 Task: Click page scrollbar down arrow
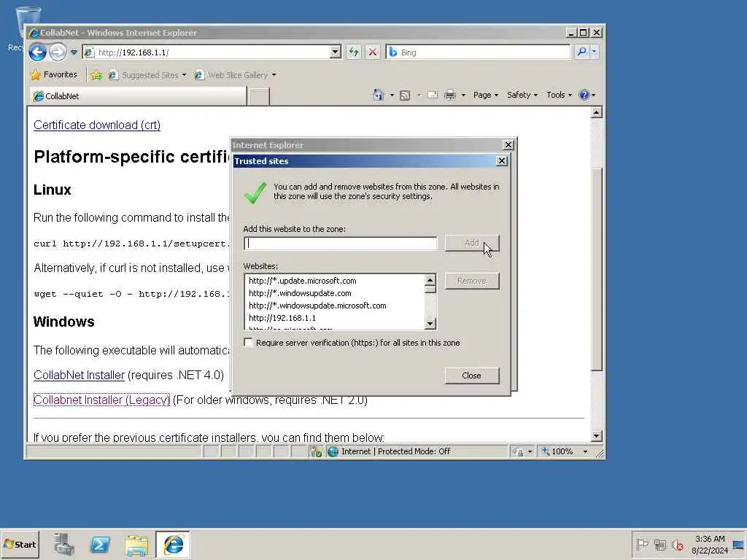pos(596,436)
